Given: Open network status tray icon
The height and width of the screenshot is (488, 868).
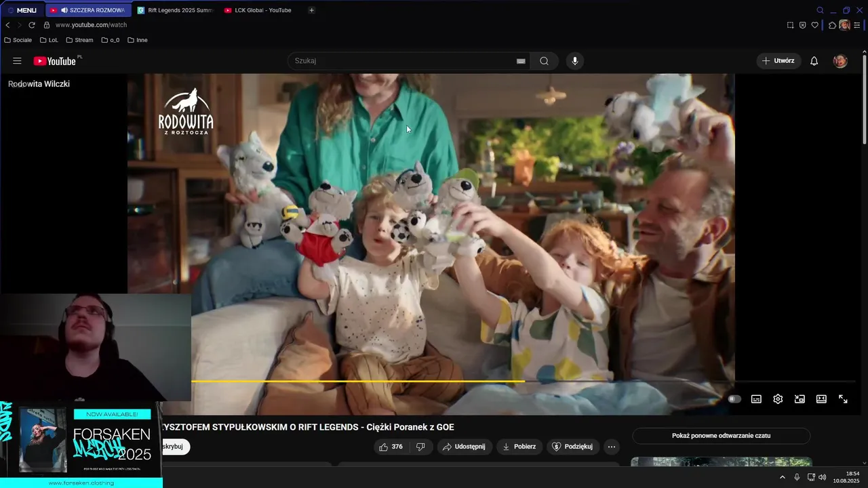Looking at the screenshot, I should click(x=811, y=477).
